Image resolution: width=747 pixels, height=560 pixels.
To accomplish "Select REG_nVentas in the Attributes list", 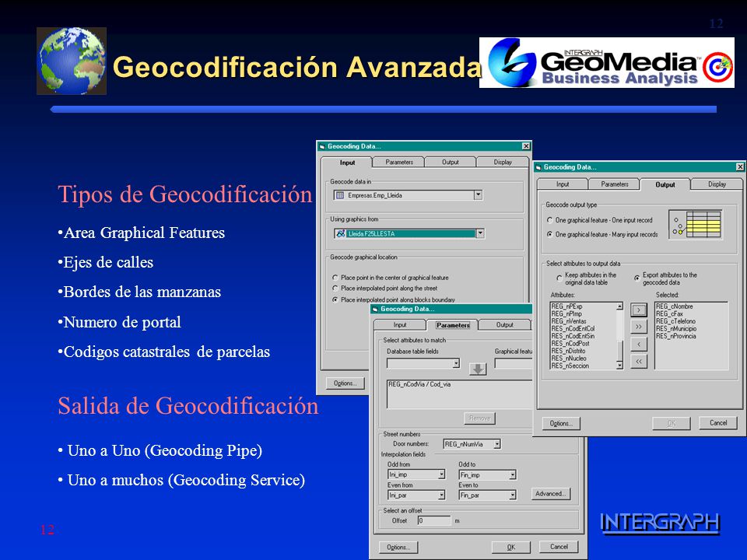I will tap(568, 321).
